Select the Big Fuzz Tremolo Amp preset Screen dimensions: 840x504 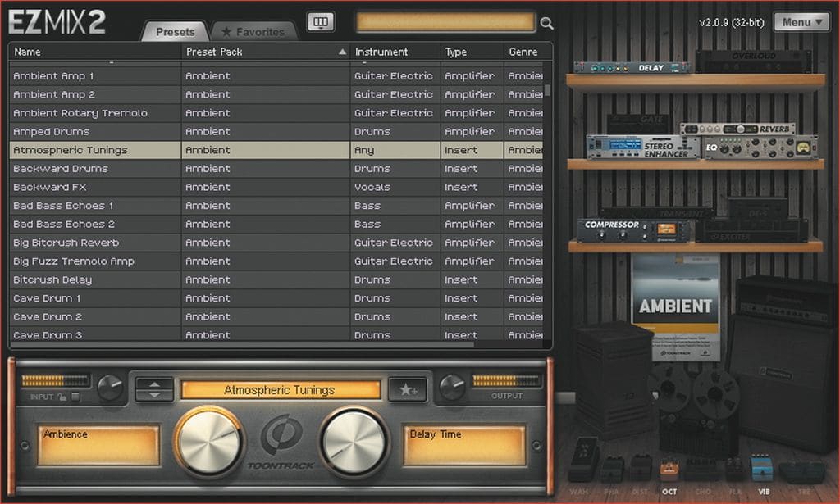coord(276,261)
